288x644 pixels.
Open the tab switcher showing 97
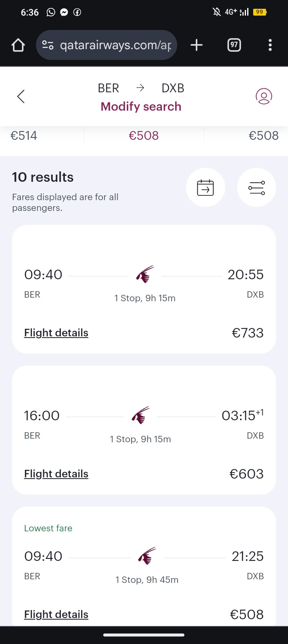click(x=234, y=45)
